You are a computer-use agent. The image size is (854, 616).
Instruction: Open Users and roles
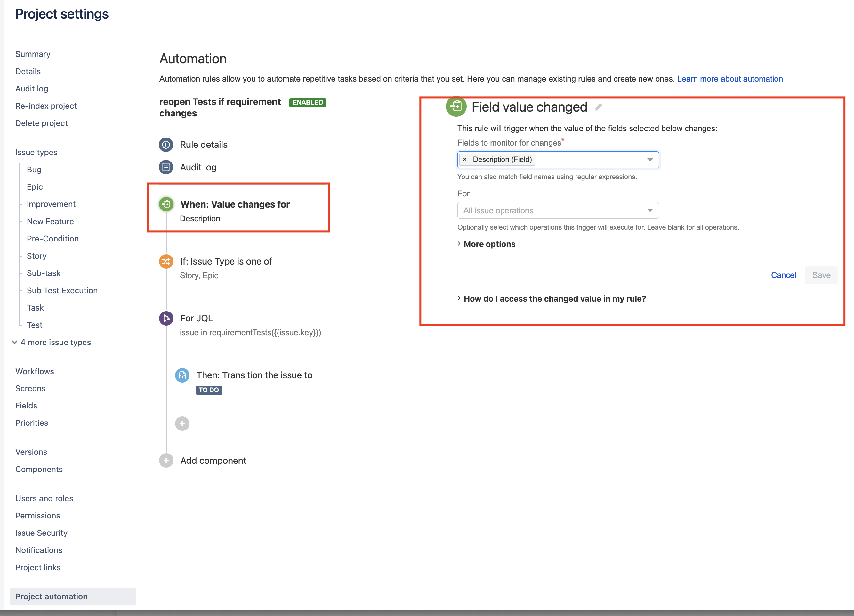click(44, 499)
